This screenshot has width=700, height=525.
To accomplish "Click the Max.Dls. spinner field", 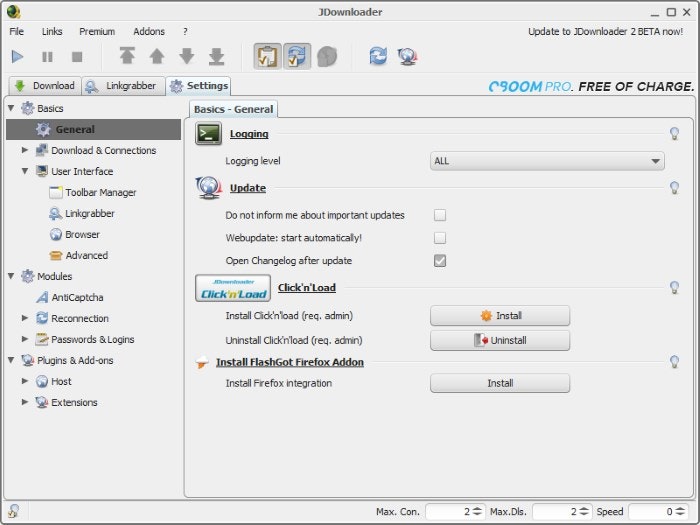I will point(562,512).
